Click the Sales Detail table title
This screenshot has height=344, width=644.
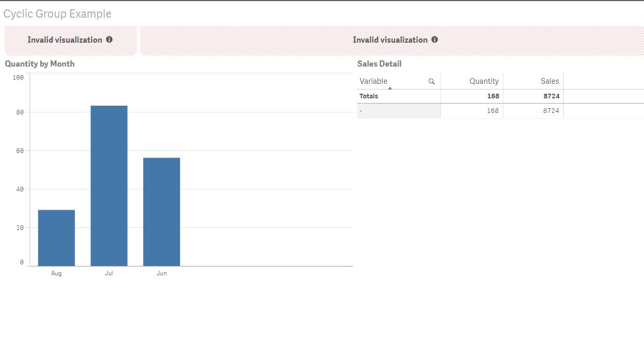[x=379, y=64]
